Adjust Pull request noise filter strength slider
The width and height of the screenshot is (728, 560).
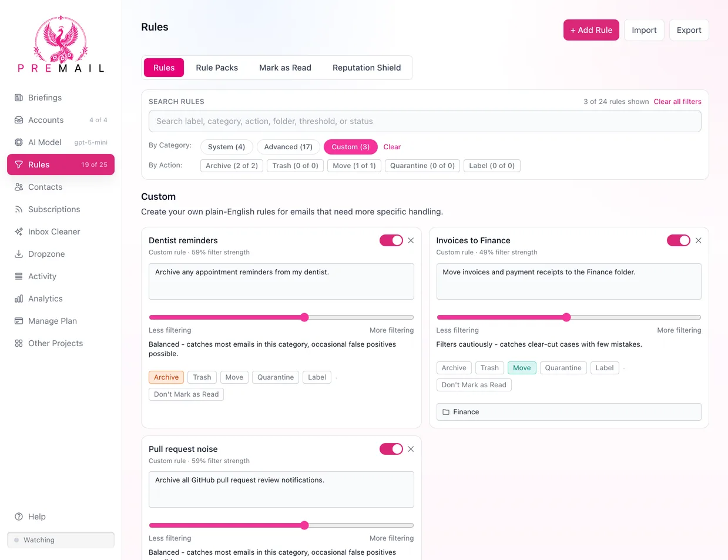click(281, 525)
